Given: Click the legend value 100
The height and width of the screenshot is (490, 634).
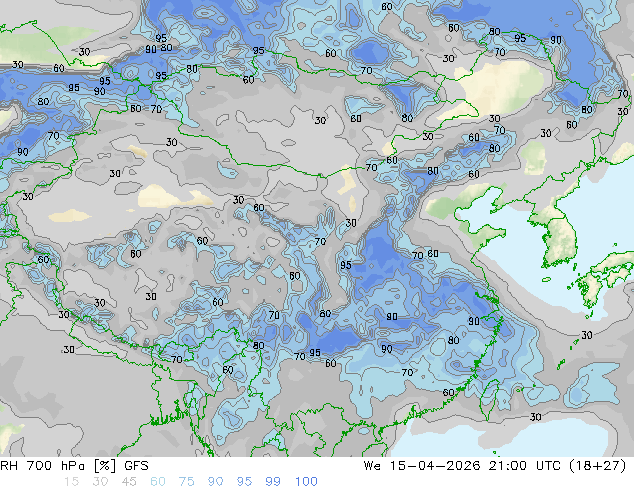Looking at the screenshot, I should coord(306,482).
